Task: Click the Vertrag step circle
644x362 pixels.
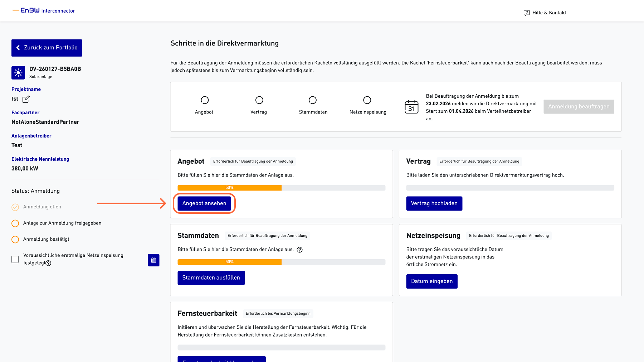Action: [x=259, y=100]
